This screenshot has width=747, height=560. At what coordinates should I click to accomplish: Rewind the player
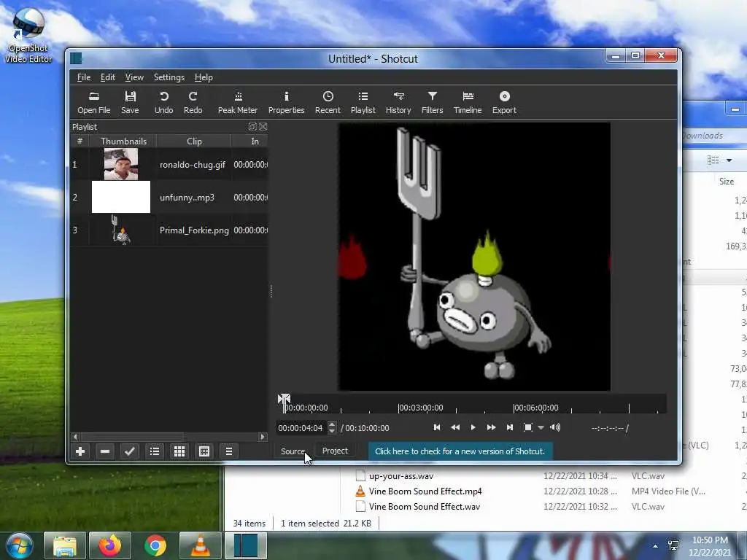pos(455,427)
